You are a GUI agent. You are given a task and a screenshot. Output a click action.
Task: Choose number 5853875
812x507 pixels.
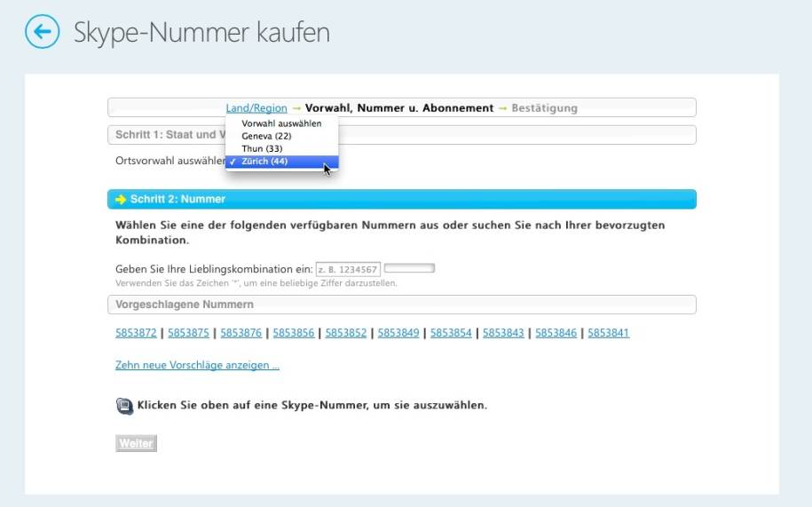pos(188,333)
